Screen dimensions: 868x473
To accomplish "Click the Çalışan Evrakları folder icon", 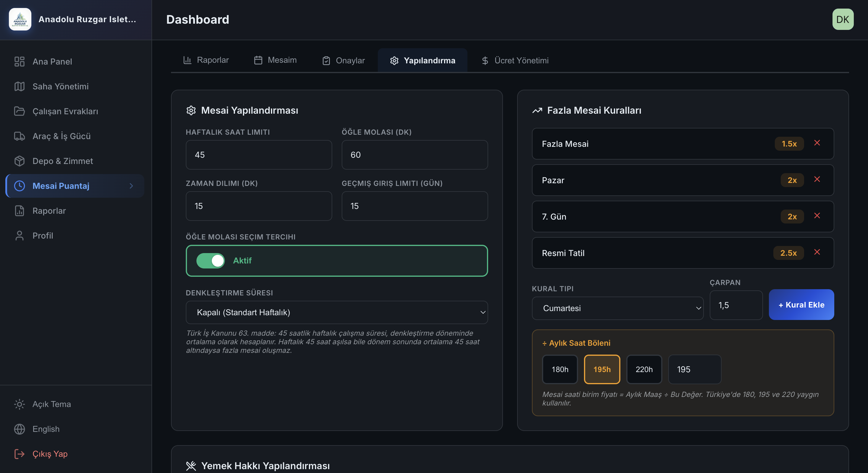I will 20,111.
